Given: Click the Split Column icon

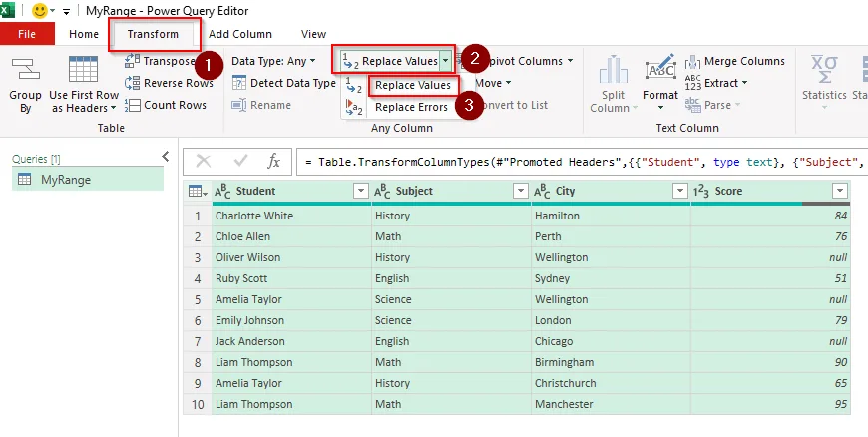Looking at the screenshot, I should pyautogui.click(x=614, y=69).
